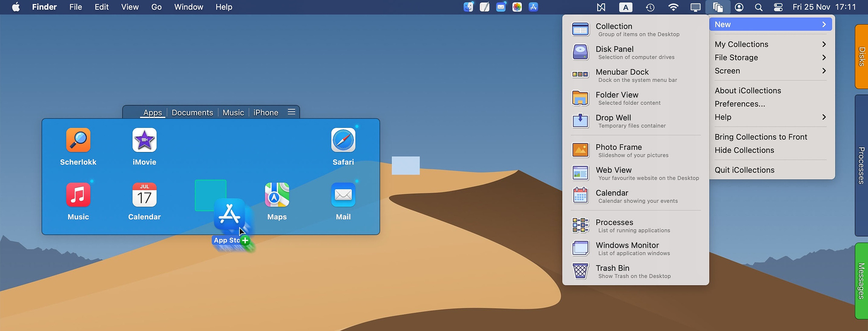
Task: Click the date and time clock
Action: (824, 7)
